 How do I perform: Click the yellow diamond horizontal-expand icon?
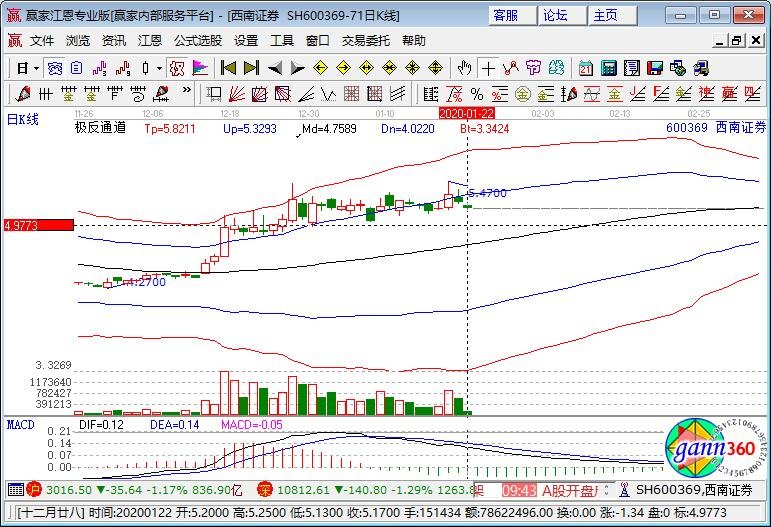(x=366, y=68)
